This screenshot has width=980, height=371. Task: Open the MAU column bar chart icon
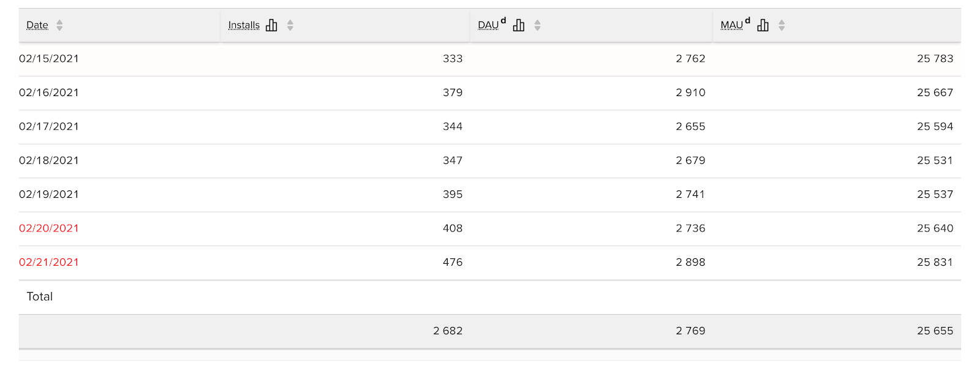(763, 25)
